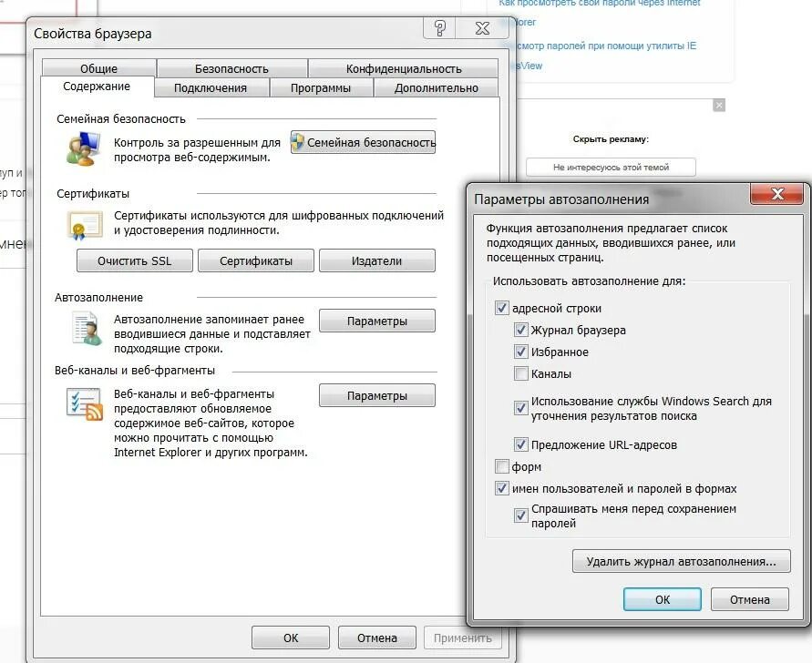Click the Веб-каналы и веб-фрагменты heading

135,371
